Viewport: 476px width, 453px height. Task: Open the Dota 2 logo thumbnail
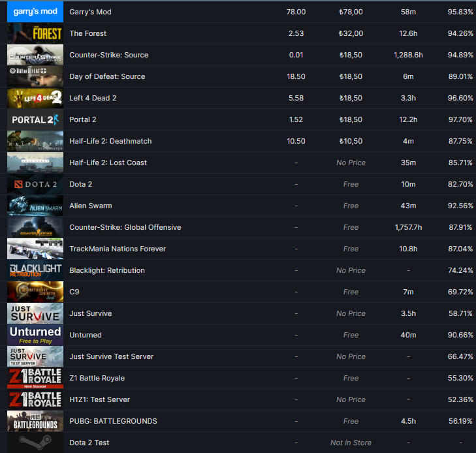(x=35, y=184)
